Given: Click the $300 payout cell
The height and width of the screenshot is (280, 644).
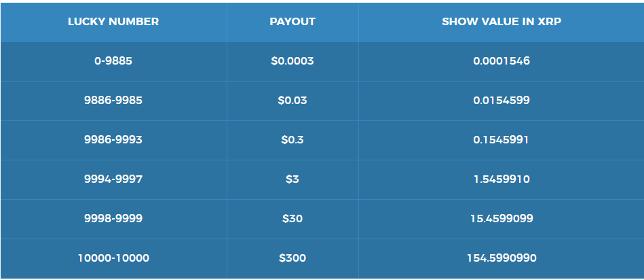Looking at the screenshot, I should pos(292,258).
